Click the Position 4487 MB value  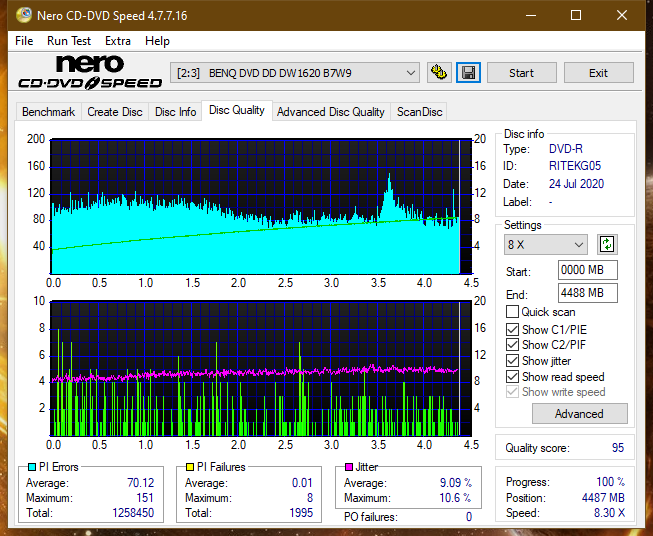click(x=603, y=498)
